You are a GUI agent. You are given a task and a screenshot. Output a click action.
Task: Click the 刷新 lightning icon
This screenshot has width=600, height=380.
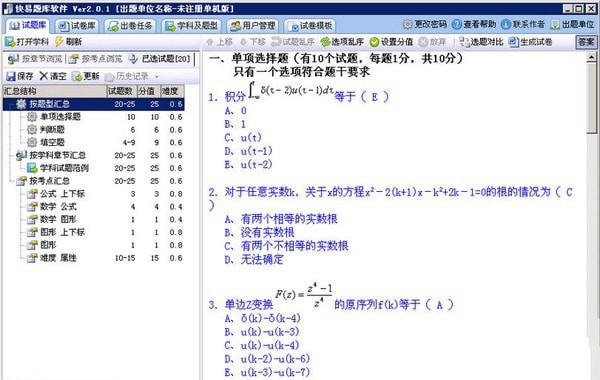(59, 42)
